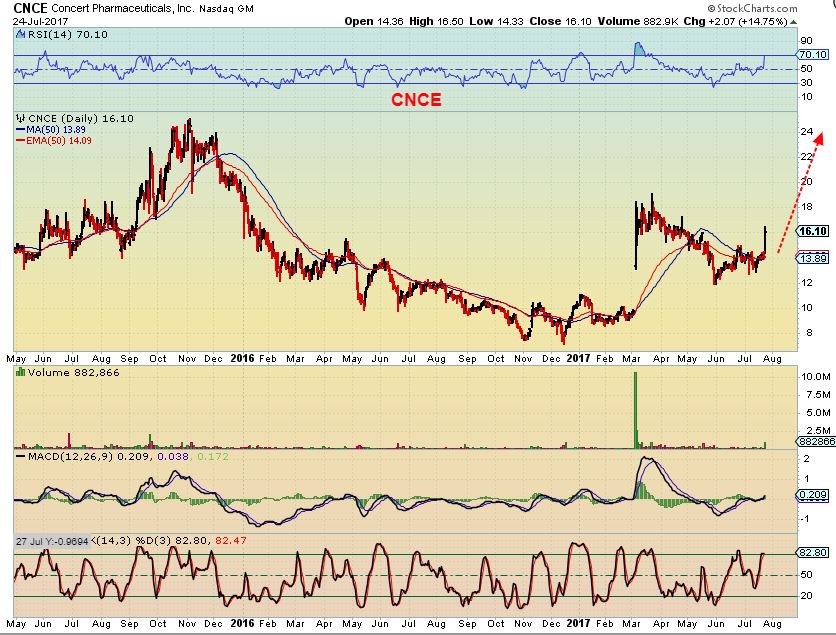
Task: Click the 'Concert Pharmaceuticals, Inc.' company name
Action: click(123, 8)
